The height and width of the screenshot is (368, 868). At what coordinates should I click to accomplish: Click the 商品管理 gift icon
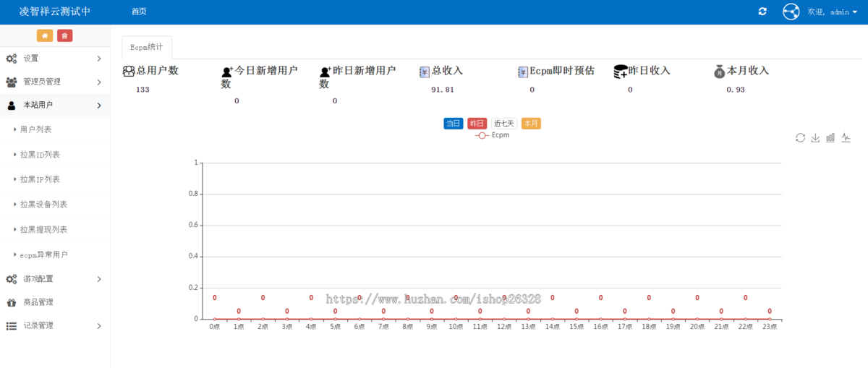12,302
